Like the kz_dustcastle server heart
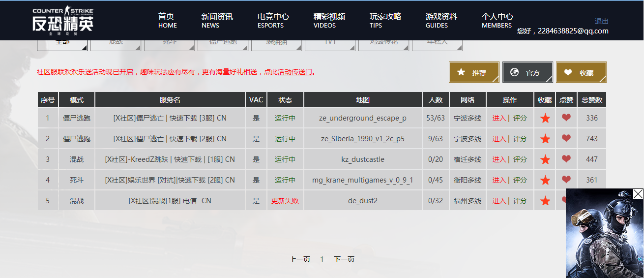Image resolution: width=644 pixels, height=278 pixels. tap(566, 159)
